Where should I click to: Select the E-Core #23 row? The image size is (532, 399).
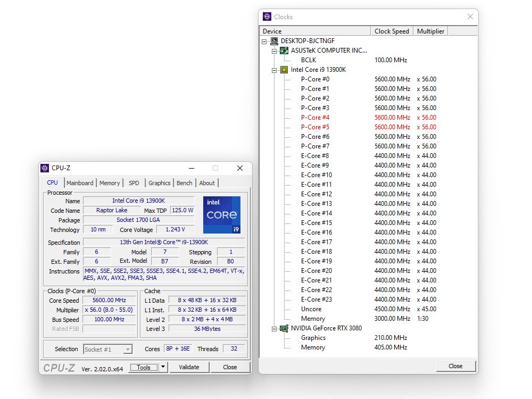point(369,300)
